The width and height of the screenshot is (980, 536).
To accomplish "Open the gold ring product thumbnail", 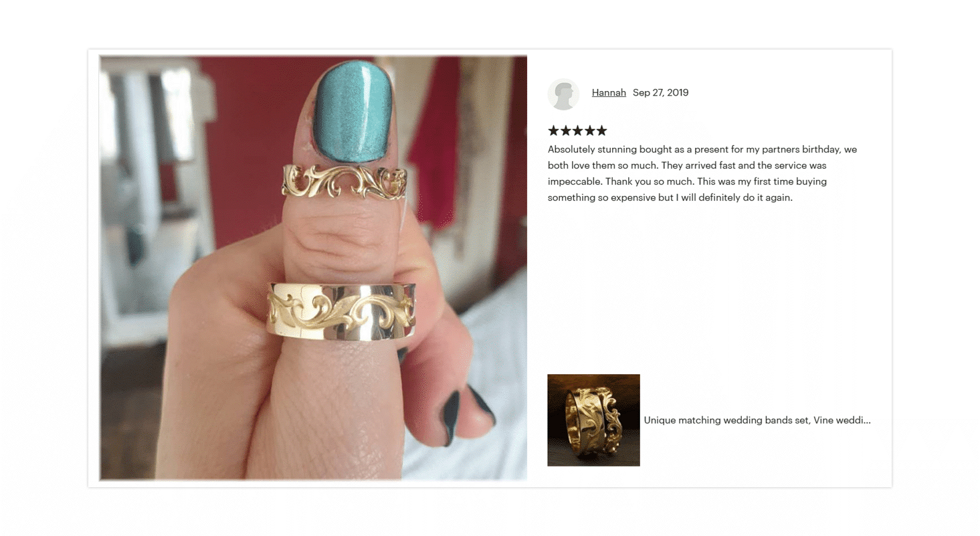I will click(593, 420).
